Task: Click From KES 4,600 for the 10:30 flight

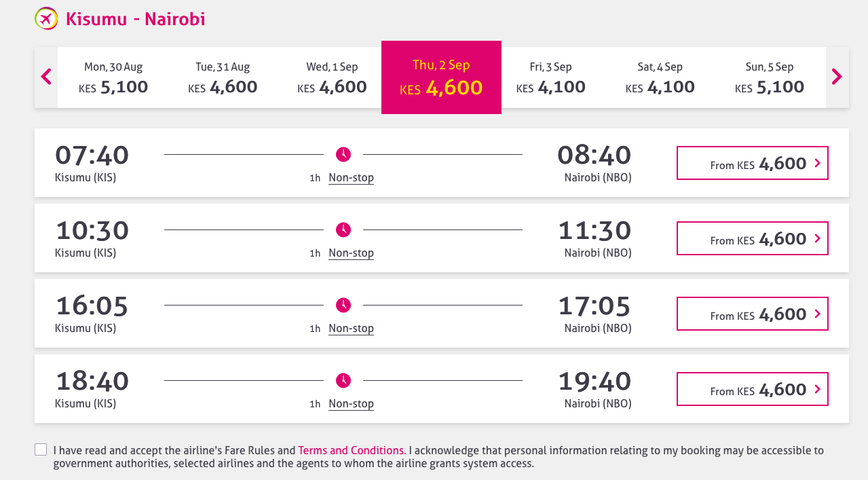Action: pos(752,238)
